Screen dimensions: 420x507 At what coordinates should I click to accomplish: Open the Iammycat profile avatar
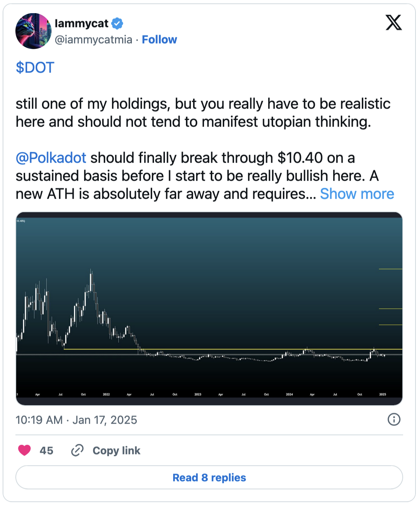pyautogui.click(x=33, y=31)
